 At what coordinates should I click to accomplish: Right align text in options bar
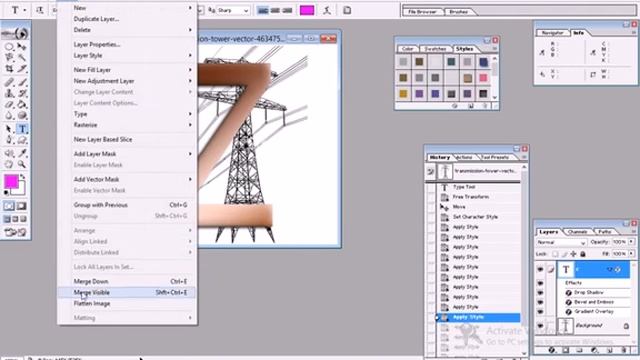click(287, 11)
